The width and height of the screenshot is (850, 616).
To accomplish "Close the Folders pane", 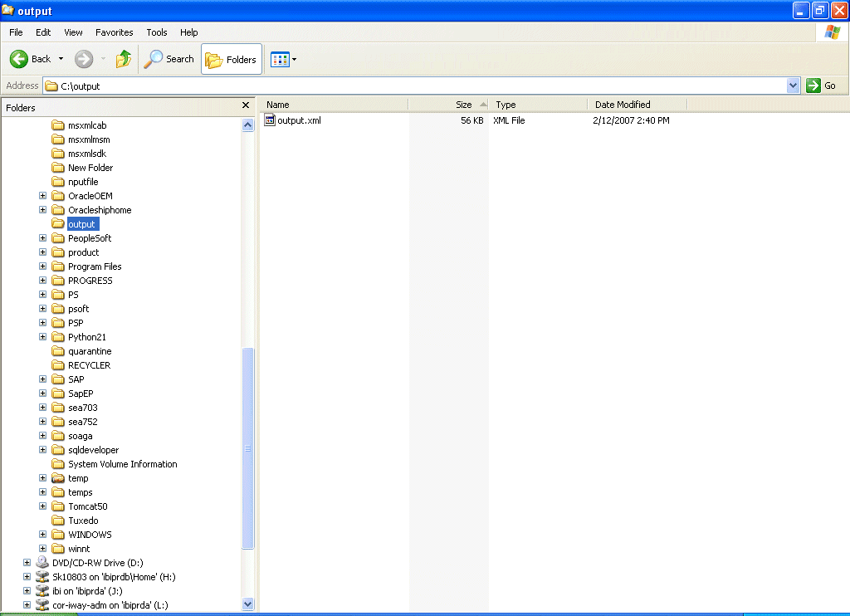I will [246, 105].
